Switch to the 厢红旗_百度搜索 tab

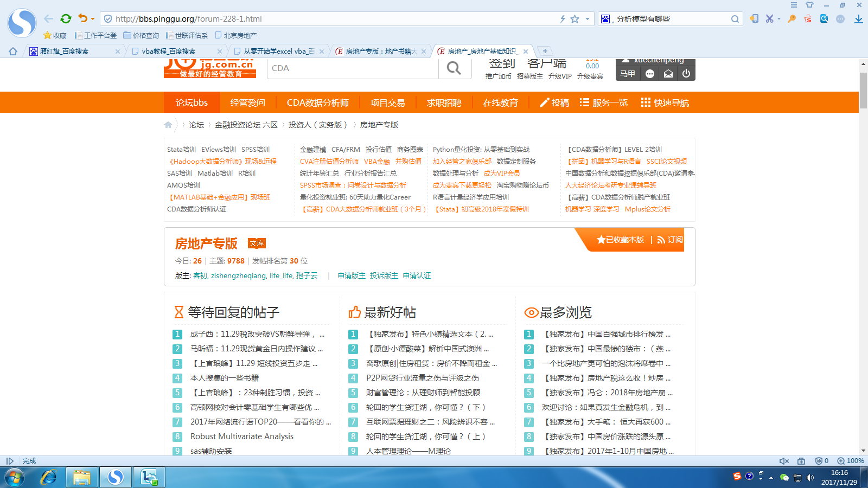(x=74, y=52)
